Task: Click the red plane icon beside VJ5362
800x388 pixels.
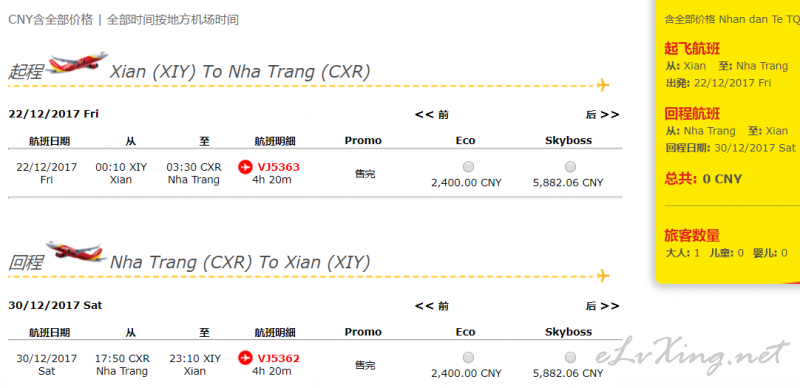Action: pyautogui.click(x=245, y=358)
